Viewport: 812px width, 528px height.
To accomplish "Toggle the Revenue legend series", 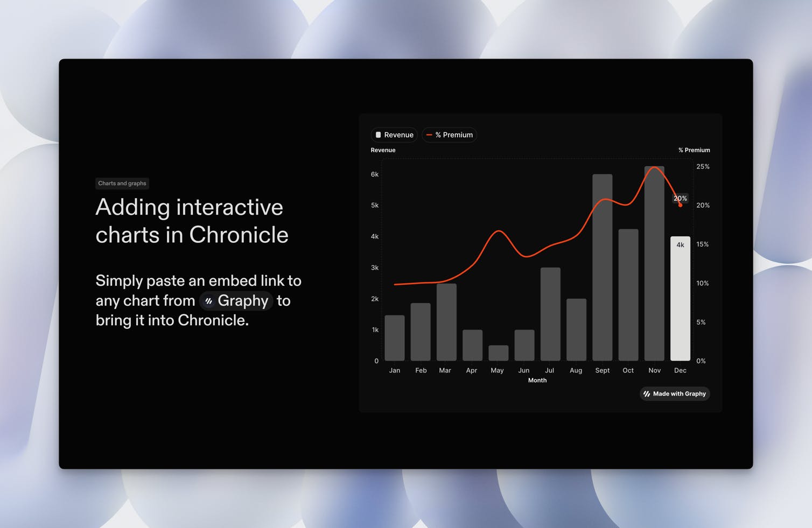I will pyautogui.click(x=394, y=135).
